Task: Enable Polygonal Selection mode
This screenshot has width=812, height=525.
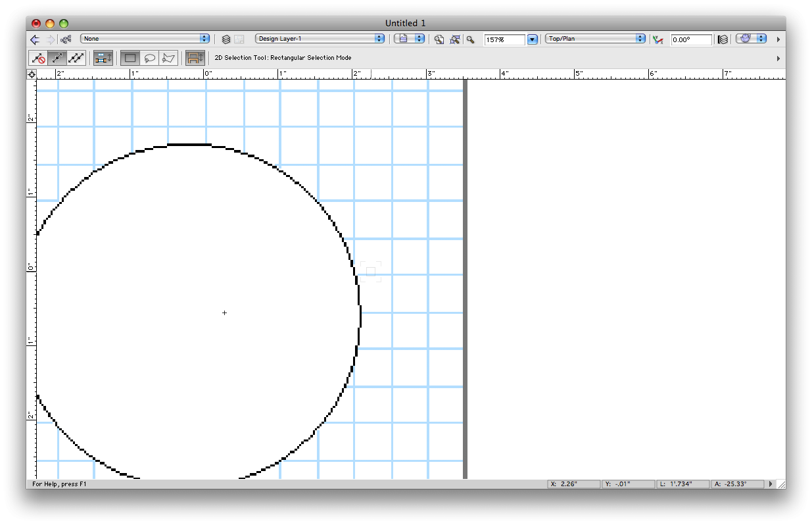Action: pyautogui.click(x=168, y=58)
